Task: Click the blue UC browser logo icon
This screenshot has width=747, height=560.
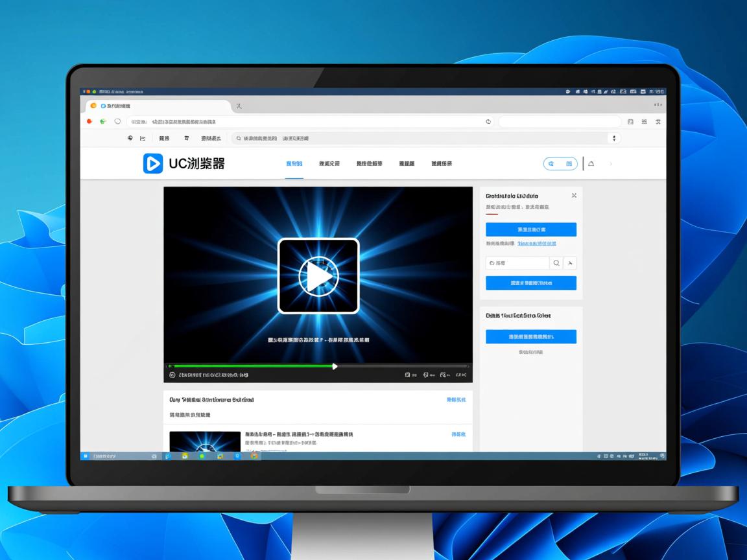Action: click(x=153, y=163)
